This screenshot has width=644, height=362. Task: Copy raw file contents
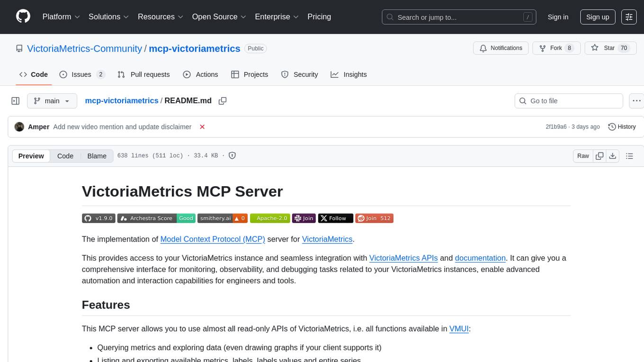(599, 156)
